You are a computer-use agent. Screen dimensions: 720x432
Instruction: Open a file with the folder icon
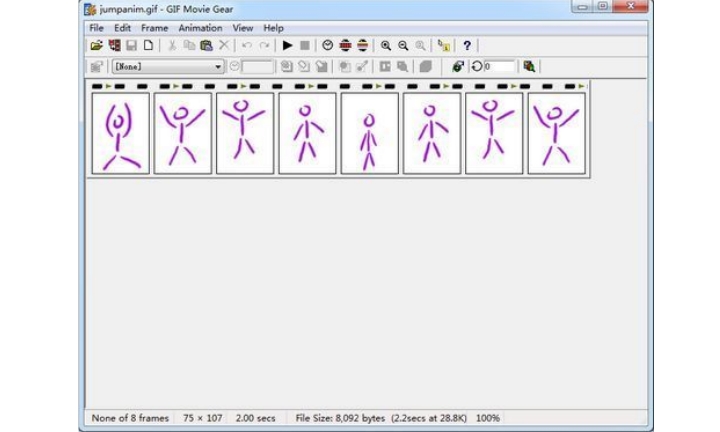pos(96,45)
